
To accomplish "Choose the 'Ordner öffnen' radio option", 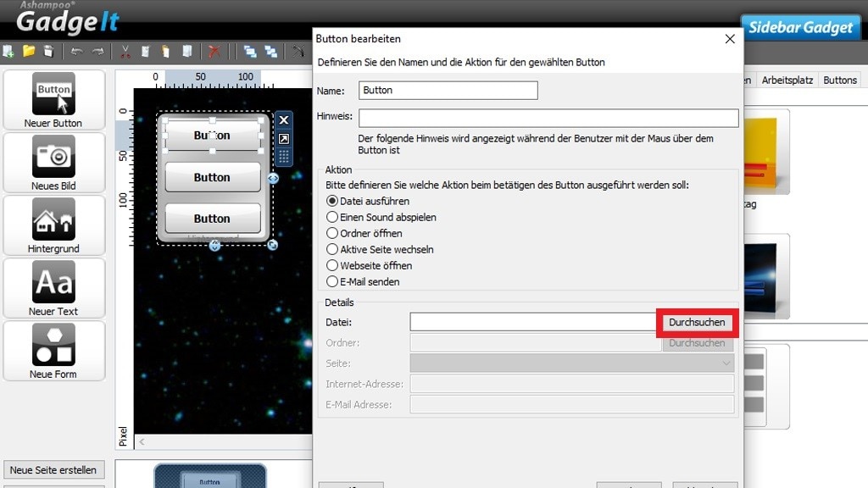I will click(x=332, y=234).
